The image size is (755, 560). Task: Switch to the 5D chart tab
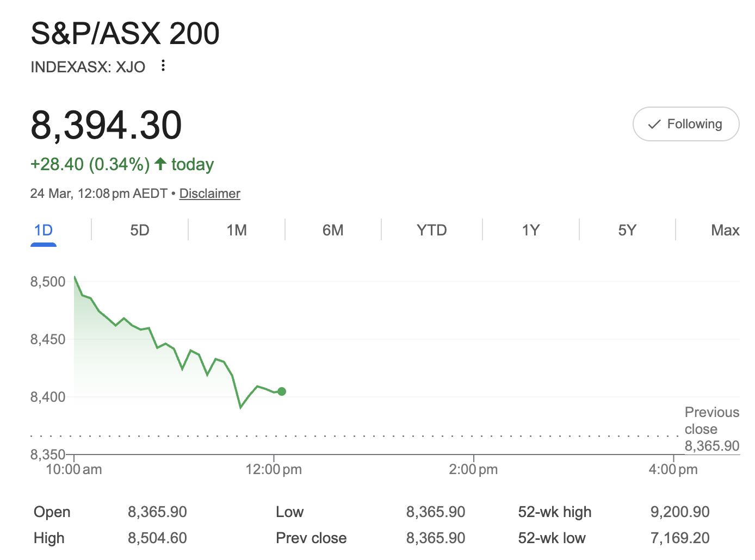(x=140, y=231)
